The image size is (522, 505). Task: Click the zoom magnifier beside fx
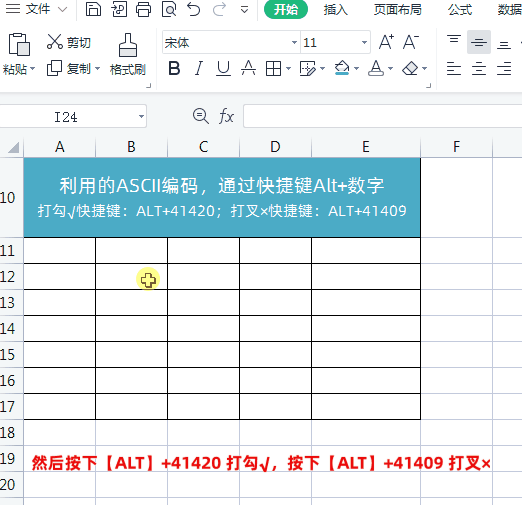(x=201, y=116)
